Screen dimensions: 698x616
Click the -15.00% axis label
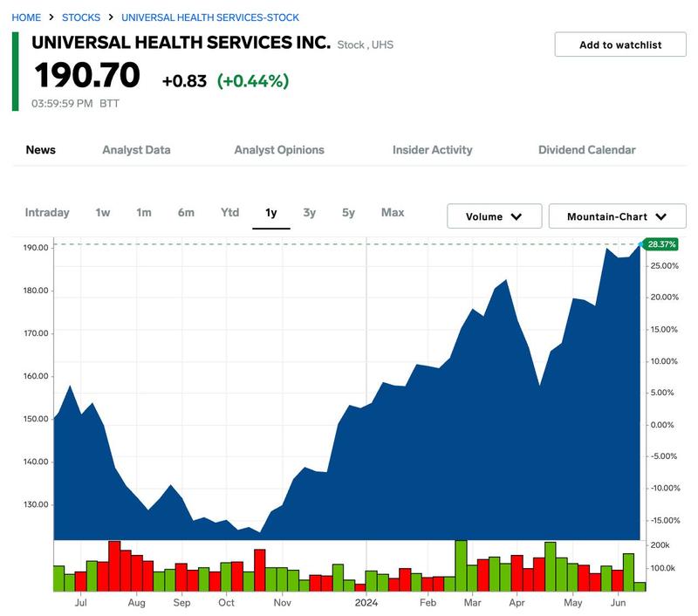[x=665, y=520]
